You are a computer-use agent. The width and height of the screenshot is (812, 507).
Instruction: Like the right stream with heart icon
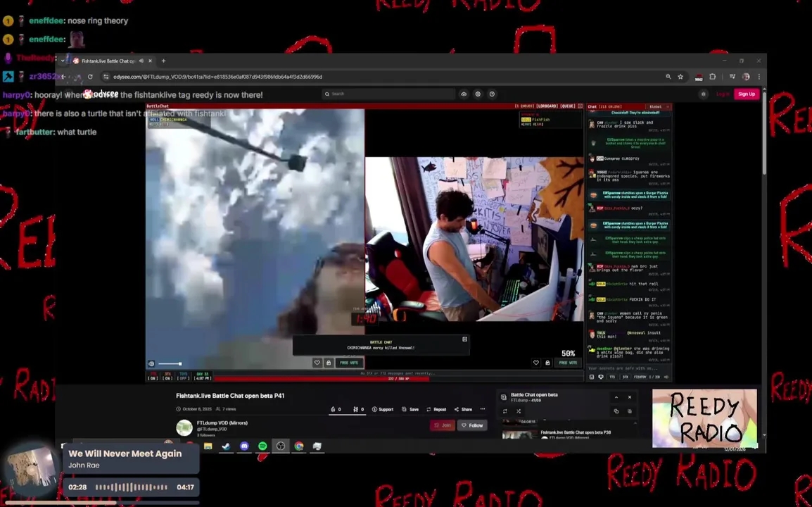(536, 363)
